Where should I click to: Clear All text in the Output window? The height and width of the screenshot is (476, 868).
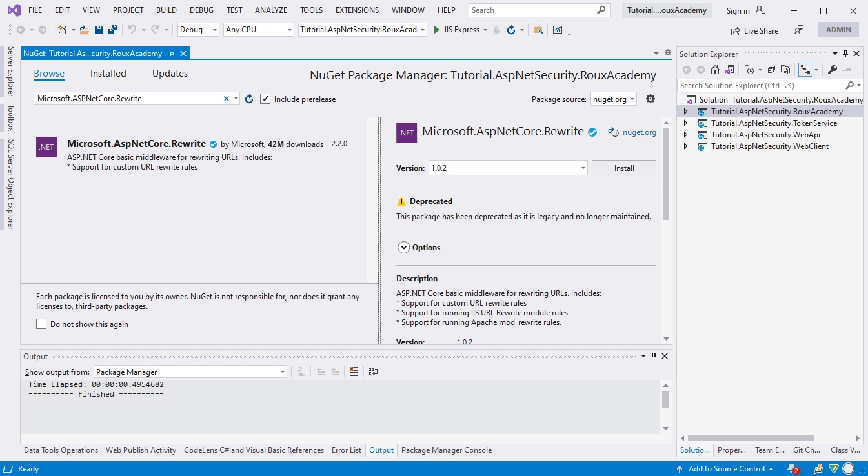pyautogui.click(x=354, y=372)
